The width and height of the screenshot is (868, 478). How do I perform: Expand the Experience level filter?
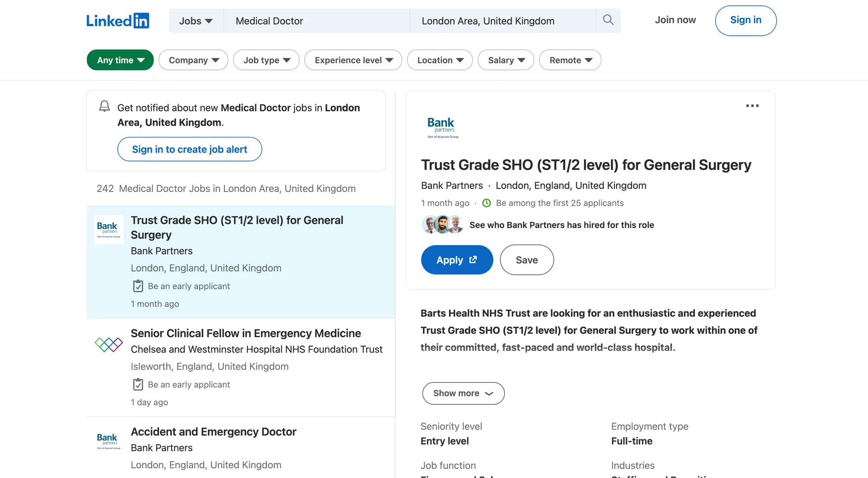click(x=353, y=60)
